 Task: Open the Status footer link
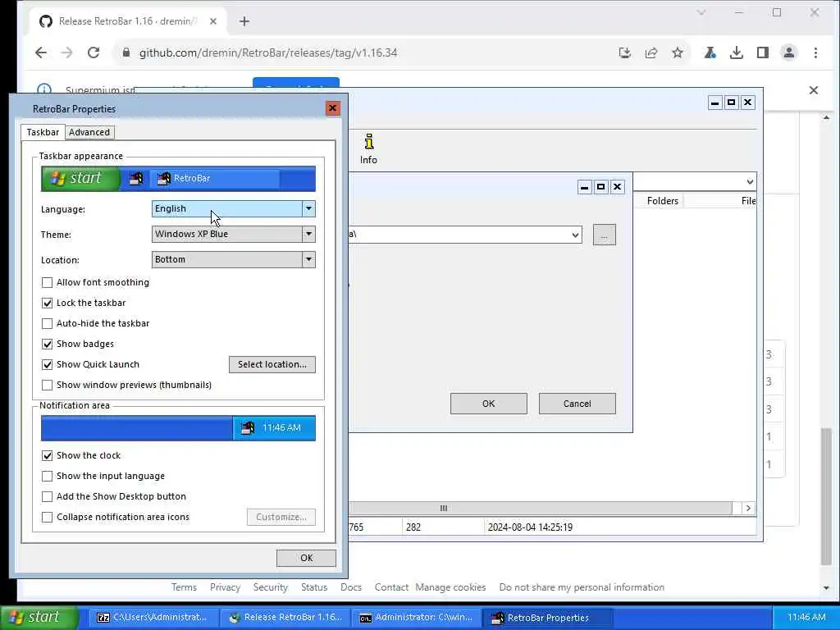(x=314, y=587)
